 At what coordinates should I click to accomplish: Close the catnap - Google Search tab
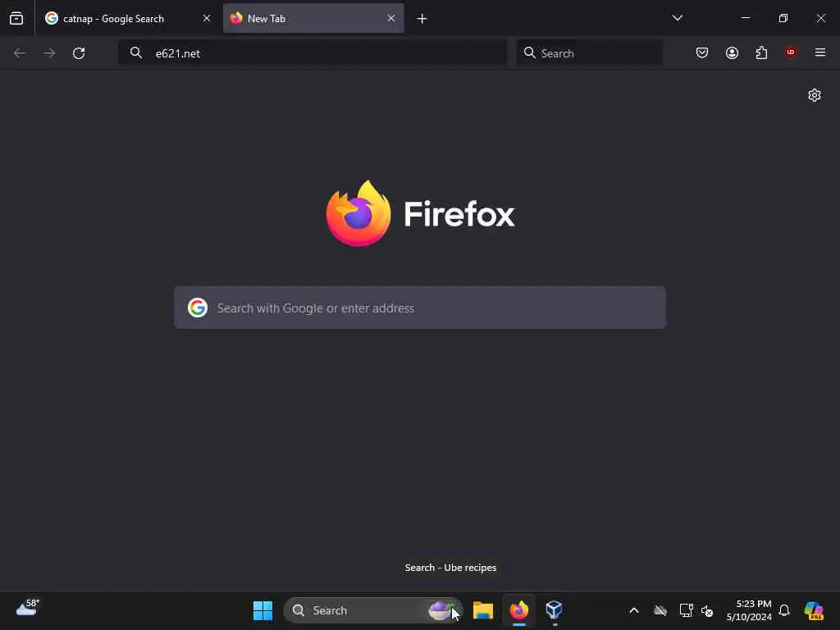pyautogui.click(x=206, y=18)
